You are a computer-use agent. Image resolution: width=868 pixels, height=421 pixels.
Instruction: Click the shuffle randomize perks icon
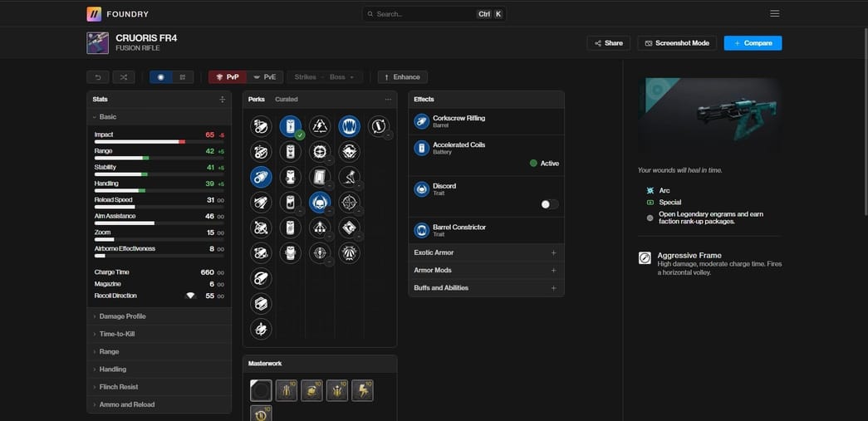[122, 77]
